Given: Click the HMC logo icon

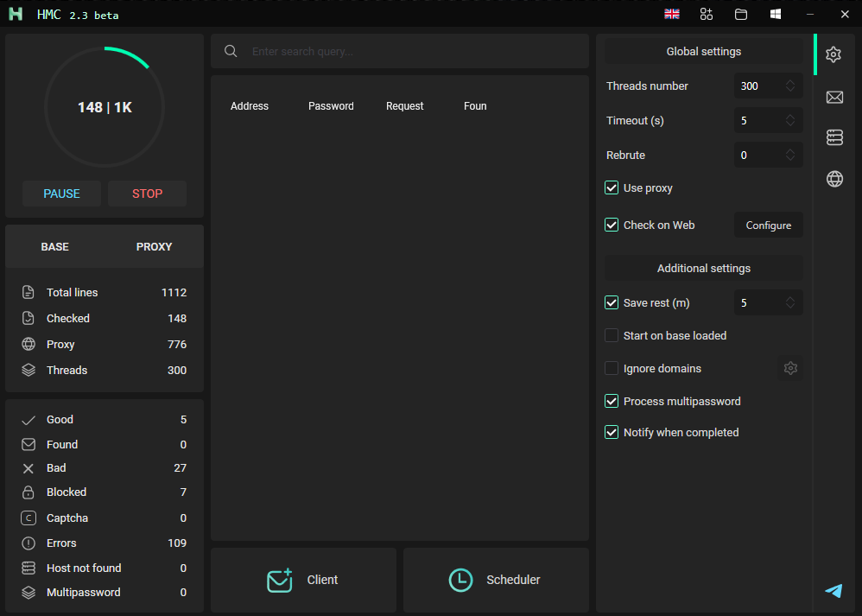Looking at the screenshot, I should 16,15.
